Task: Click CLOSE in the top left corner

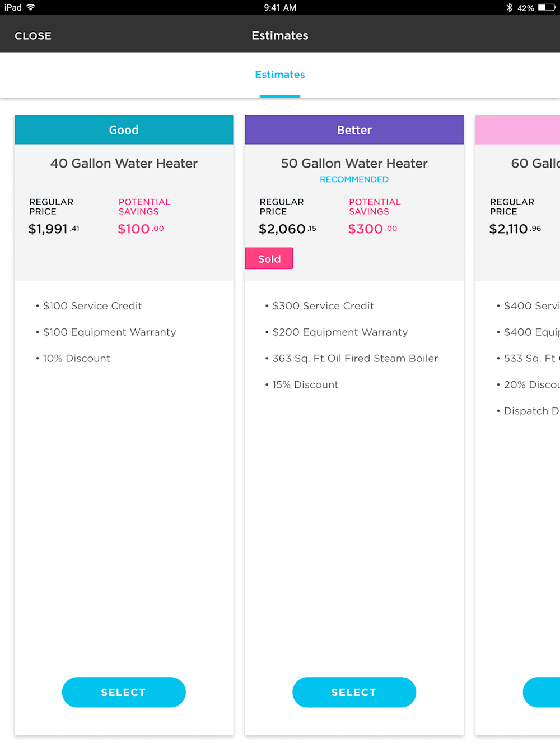Action: [x=33, y=35]
